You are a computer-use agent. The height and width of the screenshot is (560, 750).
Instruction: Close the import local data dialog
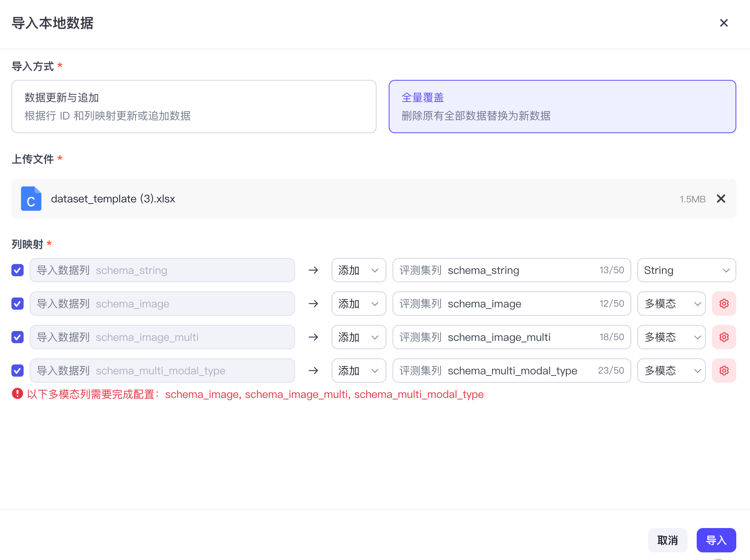click(724, 23)
